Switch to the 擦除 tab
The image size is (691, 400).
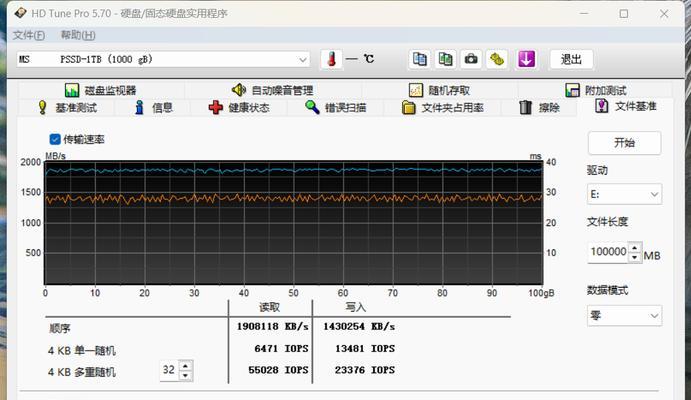[x=539, y=107]
